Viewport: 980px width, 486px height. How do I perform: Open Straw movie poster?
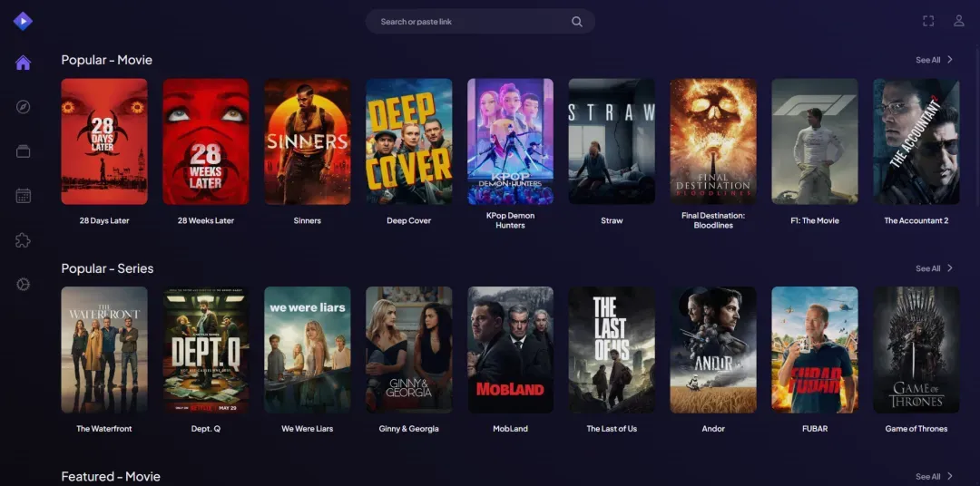pyautogui.click(x=612, y=141)
